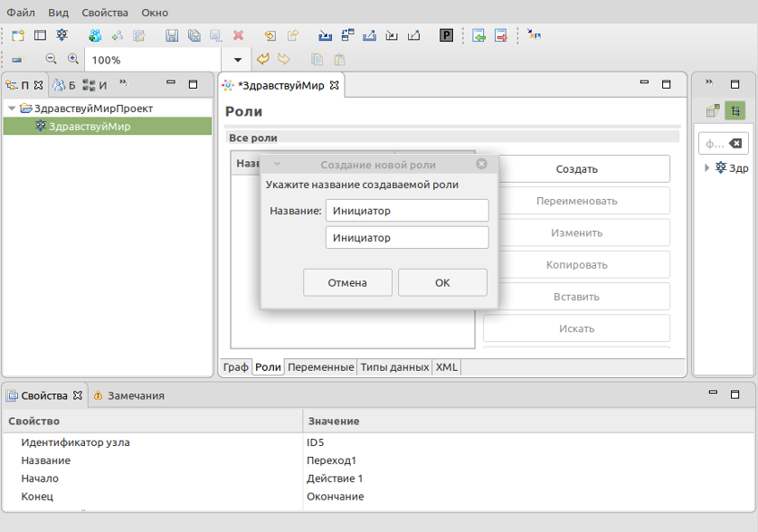
Task: Click OK in the new role dialog
Action: pos(442,282)
